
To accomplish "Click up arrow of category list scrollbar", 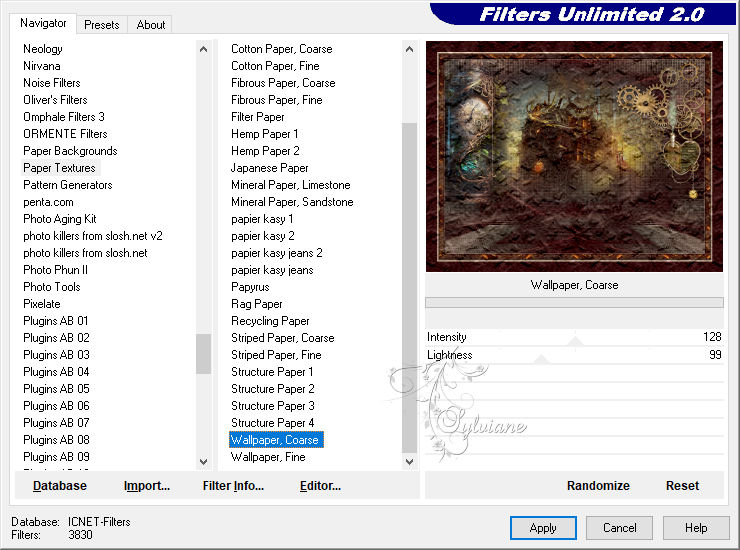I will (203, 49).
